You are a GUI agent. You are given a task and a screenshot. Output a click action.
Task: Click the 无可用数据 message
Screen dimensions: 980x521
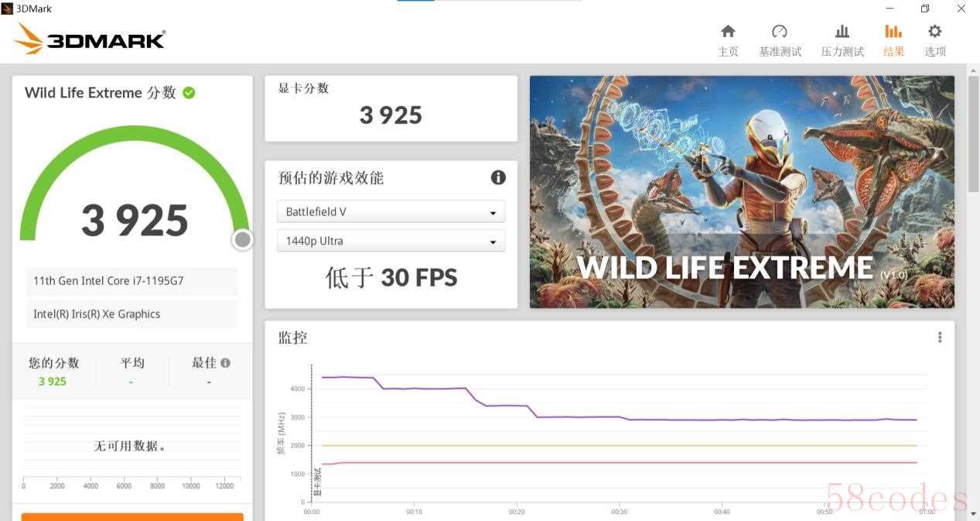130,446
